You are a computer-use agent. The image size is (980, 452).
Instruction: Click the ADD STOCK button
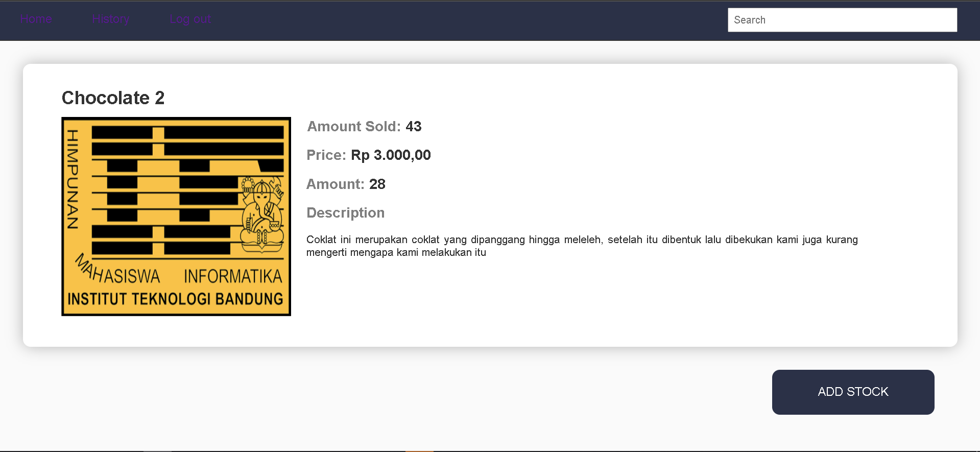[x=853, y=392]
